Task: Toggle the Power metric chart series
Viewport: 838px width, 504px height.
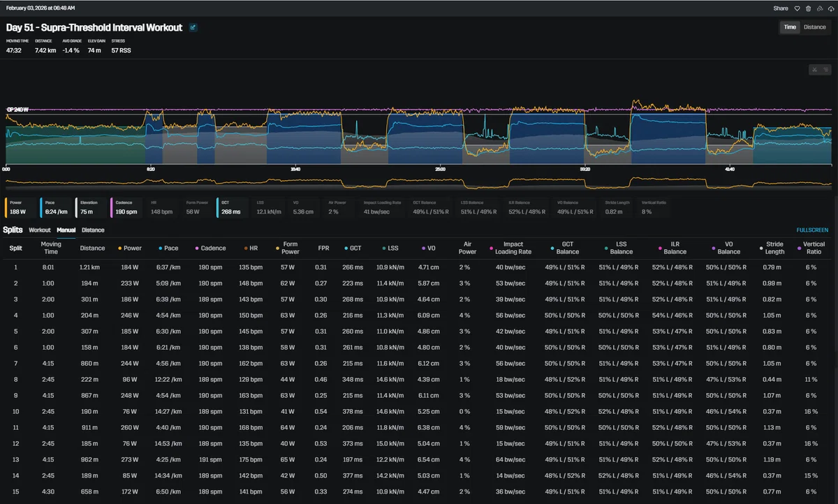Action: 22,207
